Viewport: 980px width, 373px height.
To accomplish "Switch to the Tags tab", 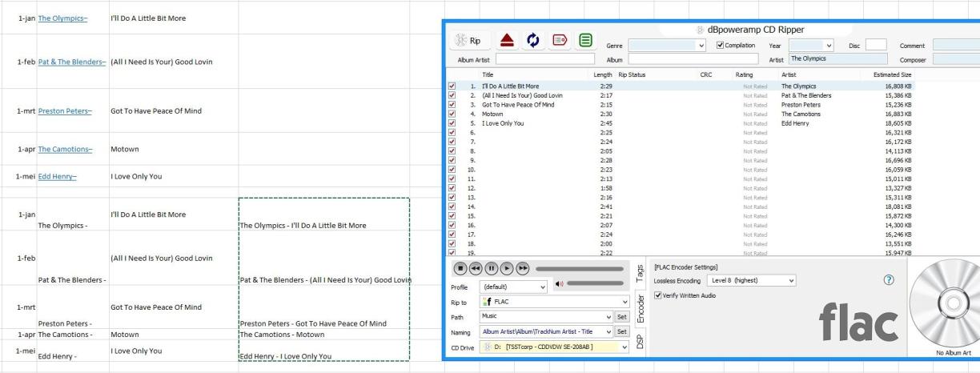I will coord(641,274).
